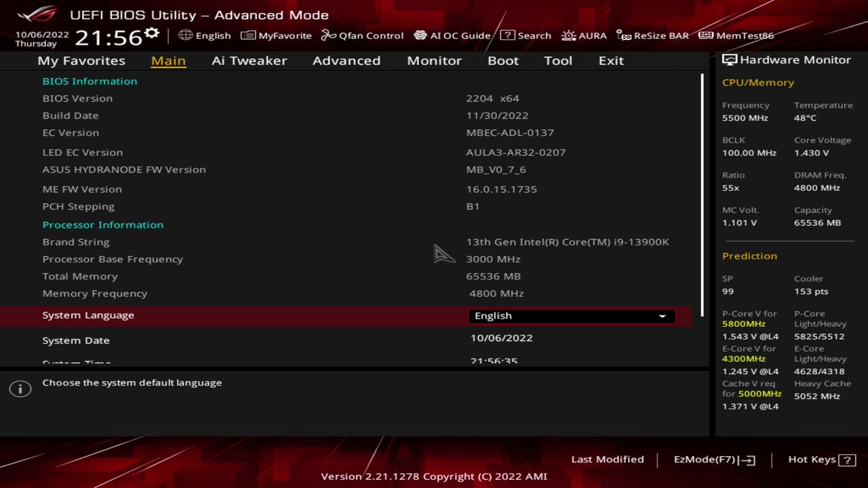The width and height of the screenshot is (868, 488).
Task: Click the BIOS Version value 2204 x64
Action: point(493,98)
